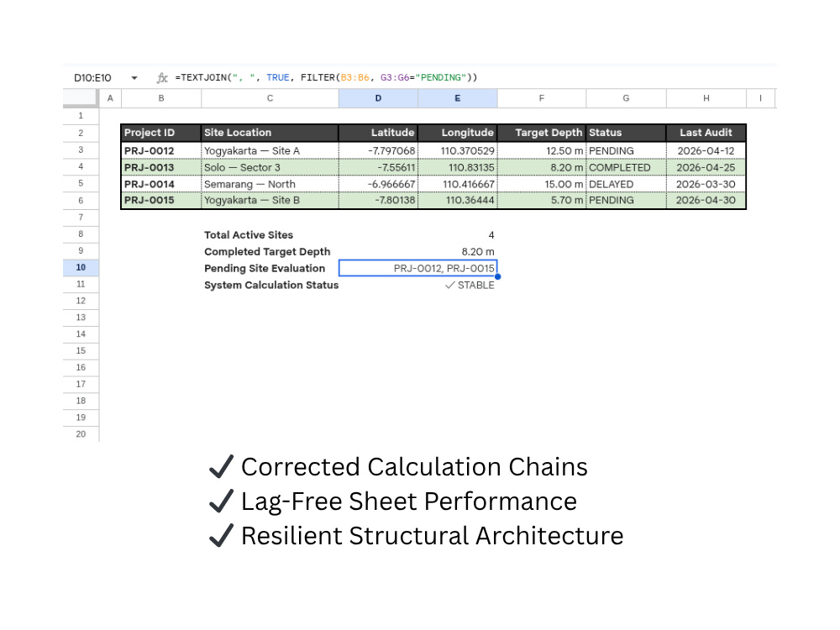Image resolution: width=840 pixels, height=630 pixels.
Task: Select the Yogyakarta — Site B cell
Action: [270, 201]
